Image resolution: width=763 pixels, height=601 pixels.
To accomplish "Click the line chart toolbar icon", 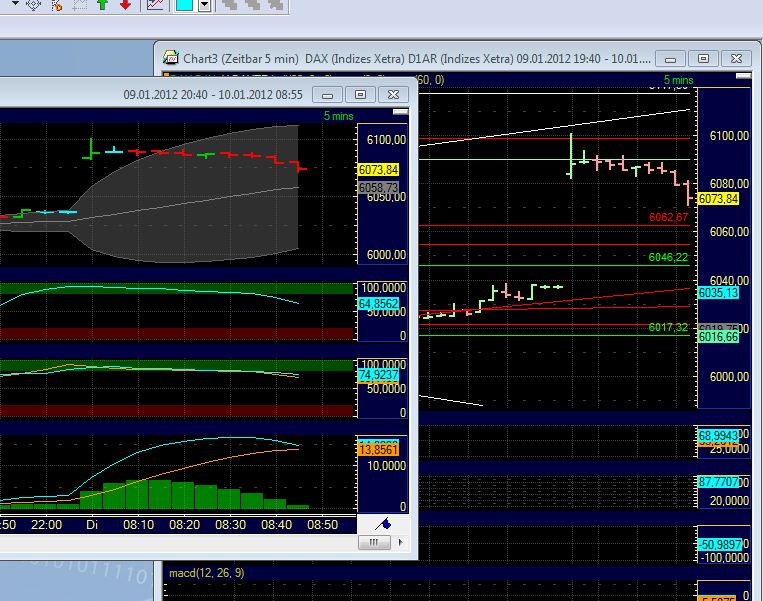I will pyautogui.click(x=155, y=5).
